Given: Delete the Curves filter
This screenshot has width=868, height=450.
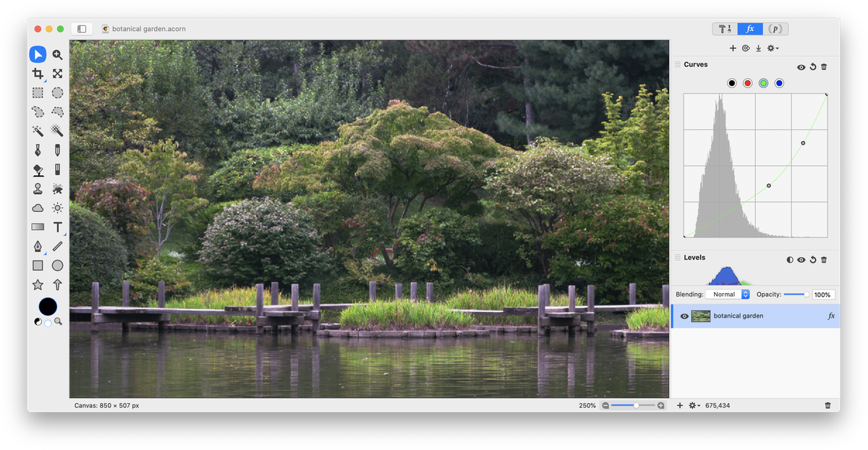Looking at the screenshot, I should click(x=824, y=67).
